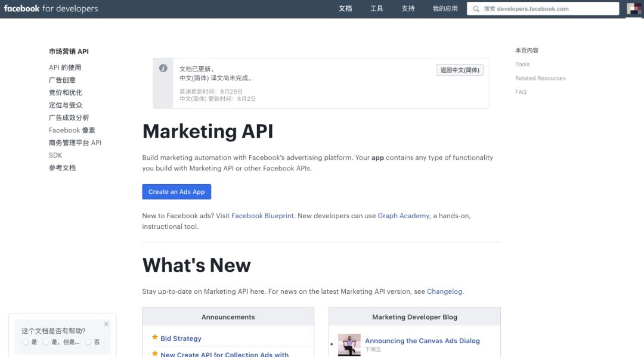644x357 pixels.
Task: Click 返回中文(简体) button
Action: click(x=460, y=70)
